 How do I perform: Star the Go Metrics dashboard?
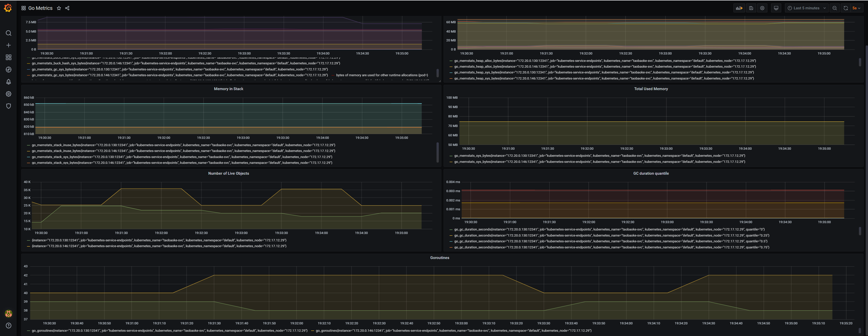click(59, 8)
